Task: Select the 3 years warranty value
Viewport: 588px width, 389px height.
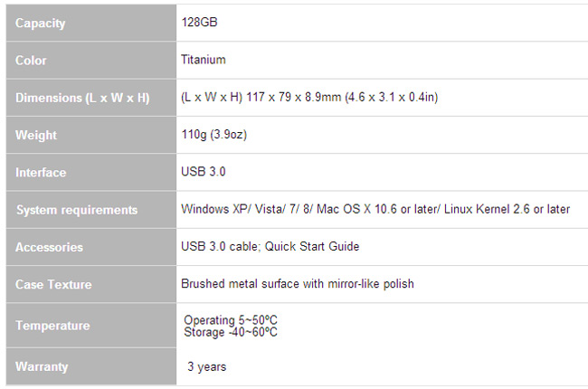Action: (207, 367)
